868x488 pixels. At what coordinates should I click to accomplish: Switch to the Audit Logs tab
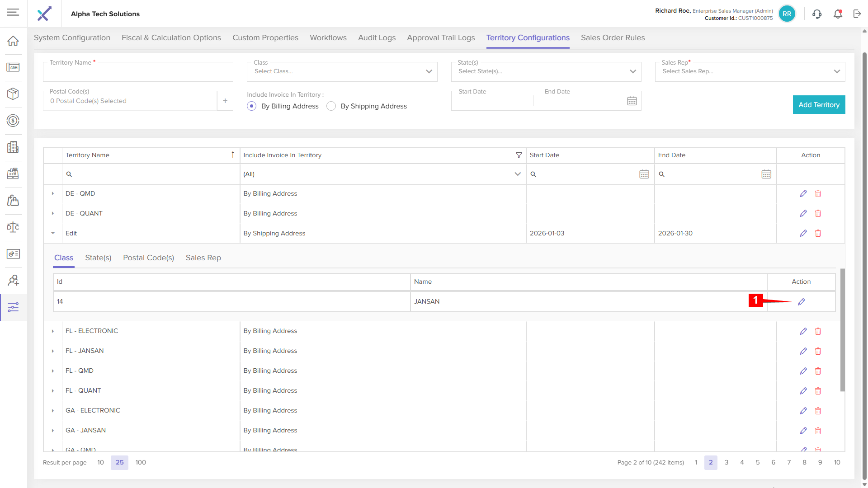point(377,38)
